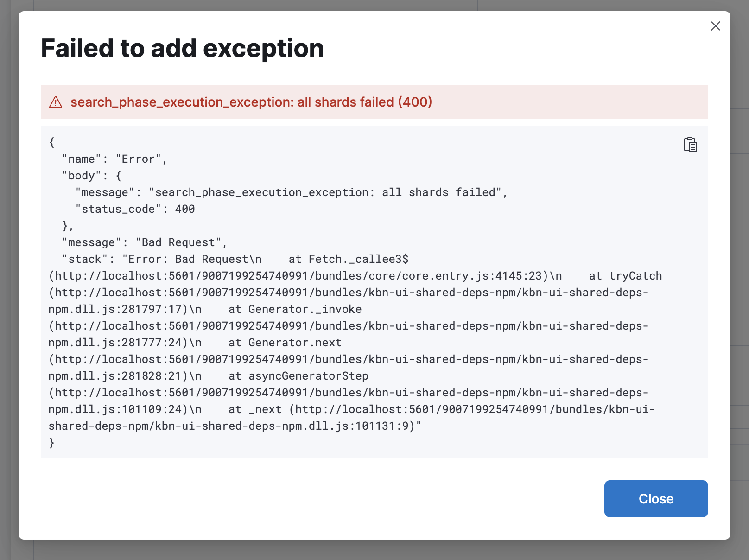Click the body message line in JSON
This screenshot has width=749, height=560.
pos(292,192)
